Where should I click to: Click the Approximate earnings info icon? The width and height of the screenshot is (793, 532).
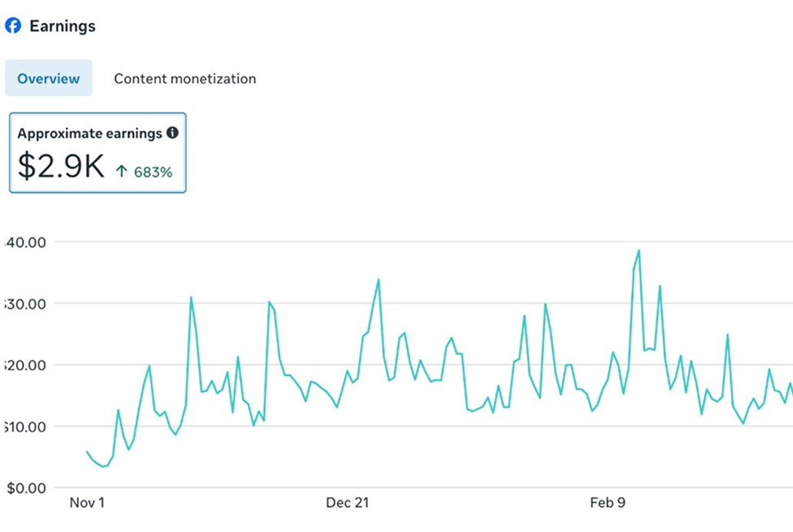(172, 132)
